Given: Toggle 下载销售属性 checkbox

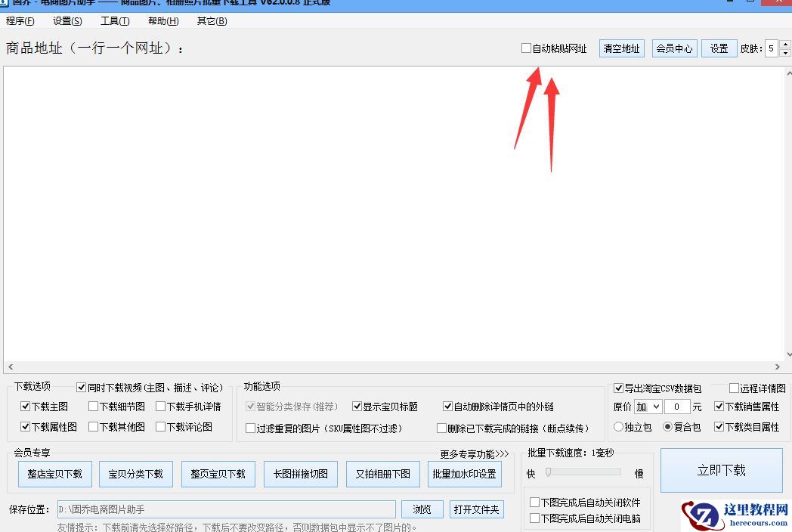Looking at the screenshot, I should point(719,407).
